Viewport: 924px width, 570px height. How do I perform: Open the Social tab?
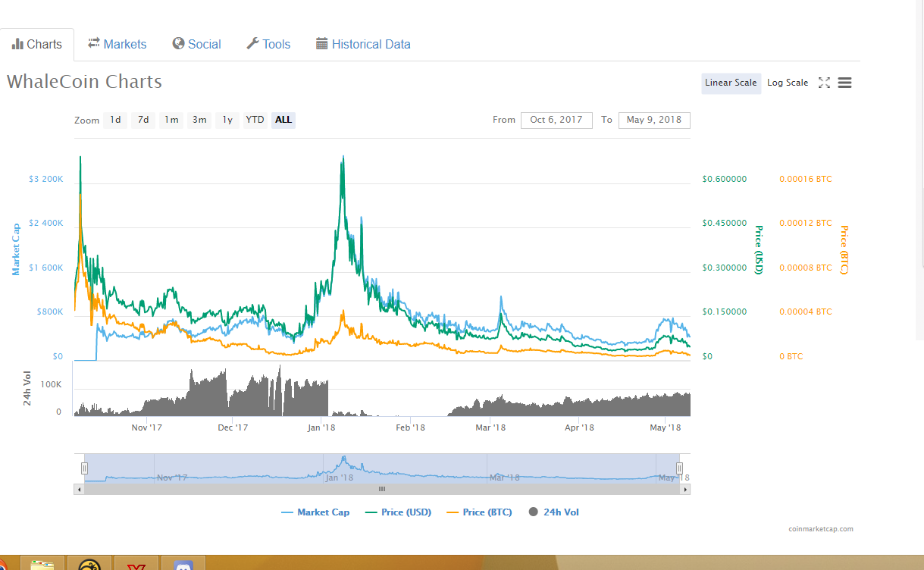(196, 44)
